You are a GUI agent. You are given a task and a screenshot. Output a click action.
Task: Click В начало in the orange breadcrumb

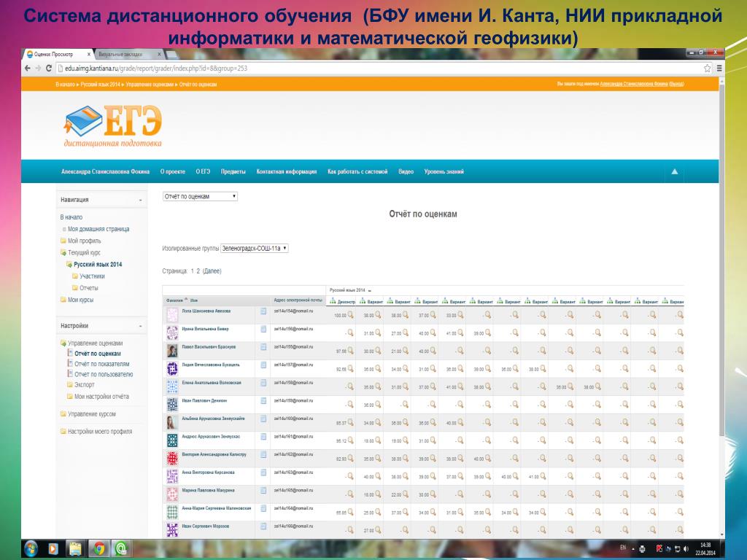pyautogui.click(x=65, y=85)
